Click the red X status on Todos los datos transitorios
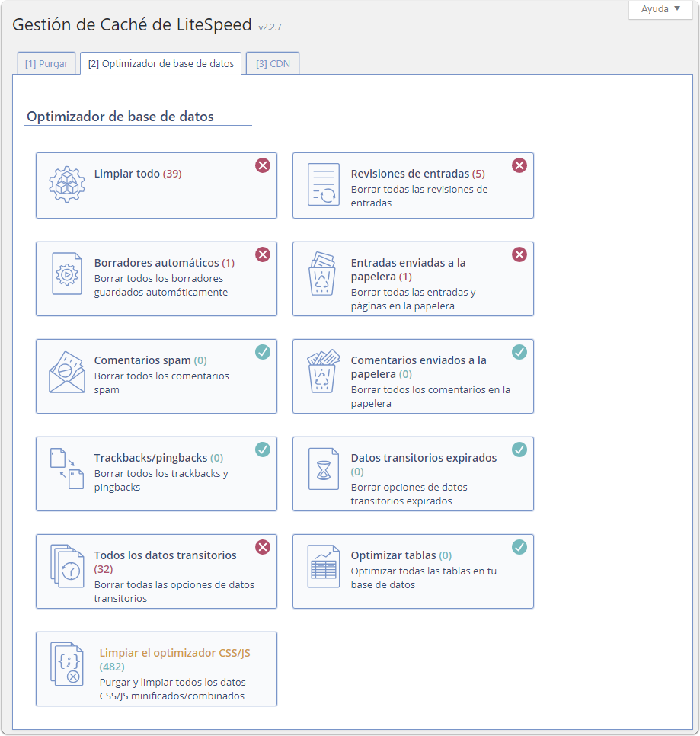 pyautogui.click(x=263, y=547)
